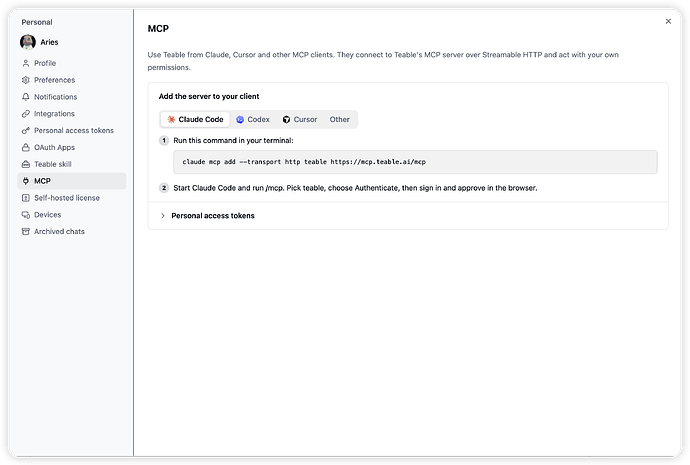The image size is (690, 465).
Task: Click 'Run this command in your terminal' text
Action: pyautogui.click(x=233, y=140)
